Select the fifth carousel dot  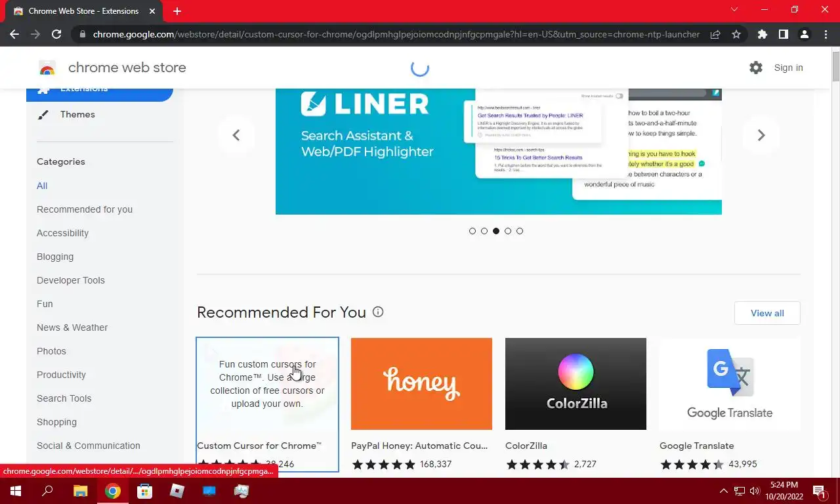(x=520, y=231)
